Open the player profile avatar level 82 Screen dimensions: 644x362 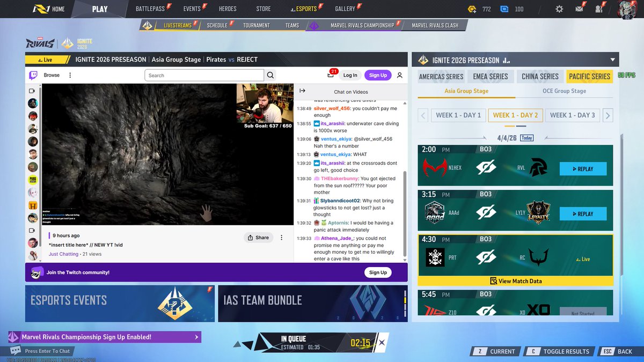tap(627, 10)
